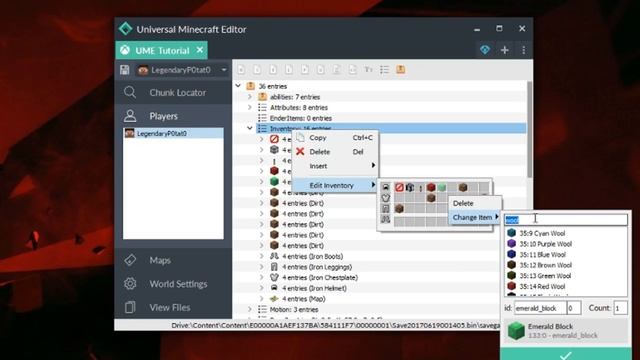Open the Edit Inventory submenu
This screenshot has width=640, height=360.
[x=336, y=185]
